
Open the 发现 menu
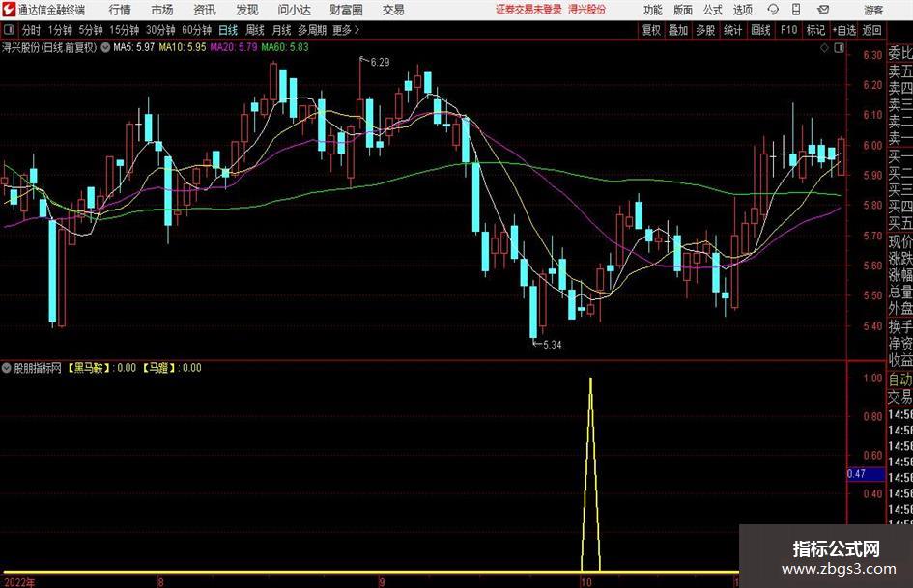(247, 10)
